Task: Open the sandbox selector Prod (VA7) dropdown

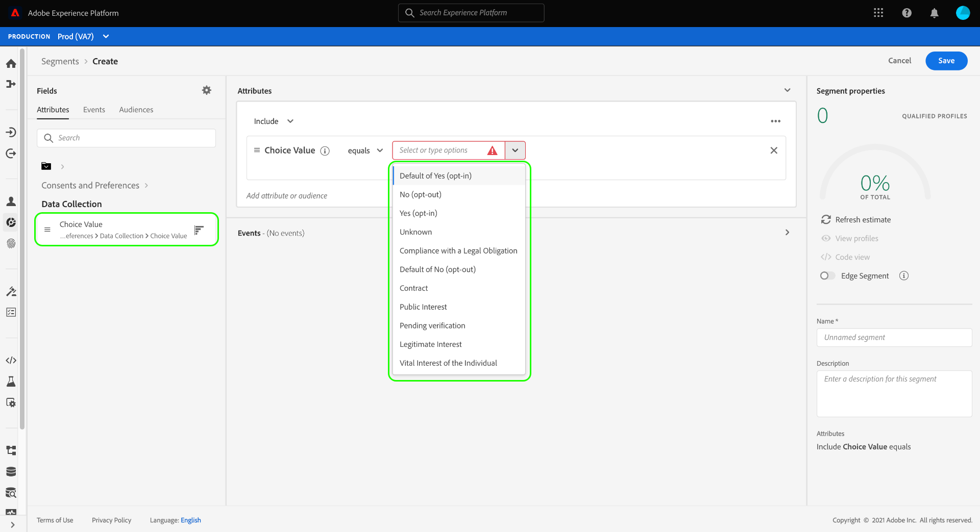Action: [x=83, y=37]
